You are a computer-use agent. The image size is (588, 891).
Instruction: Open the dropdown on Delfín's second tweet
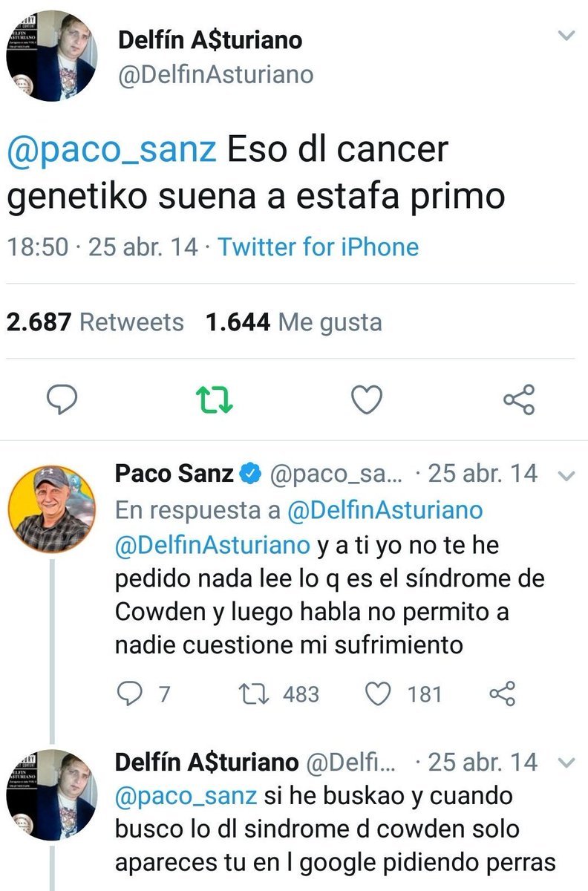click(567, 763)
